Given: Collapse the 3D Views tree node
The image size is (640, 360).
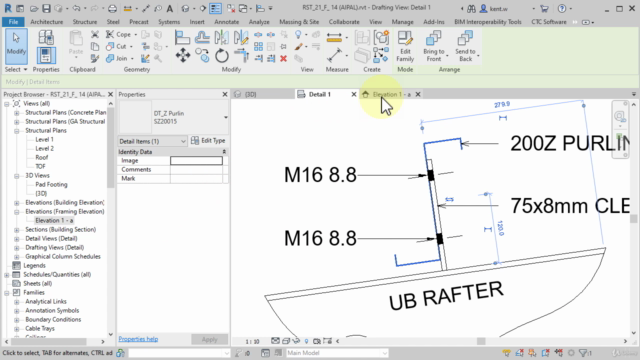Looking at the screenshot, I should (x=17, y=176).
